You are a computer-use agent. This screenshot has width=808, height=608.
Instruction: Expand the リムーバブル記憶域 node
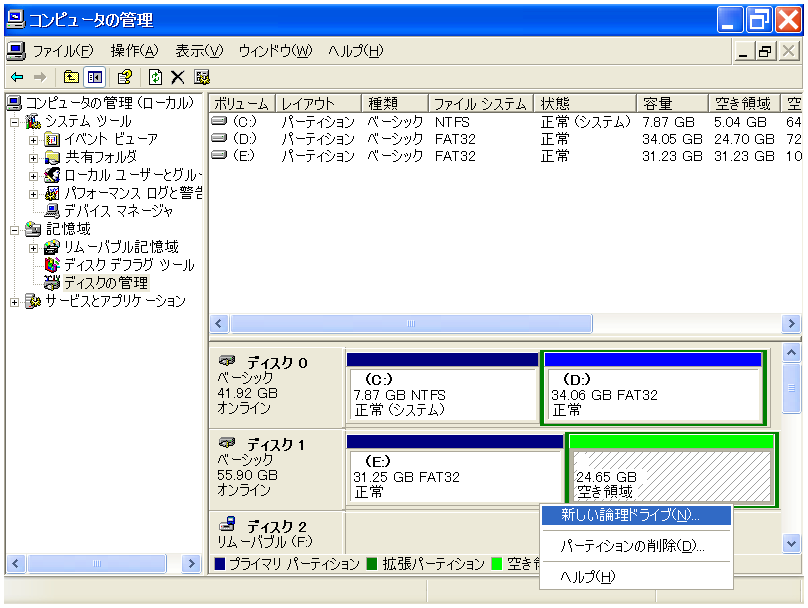(33, 248)
